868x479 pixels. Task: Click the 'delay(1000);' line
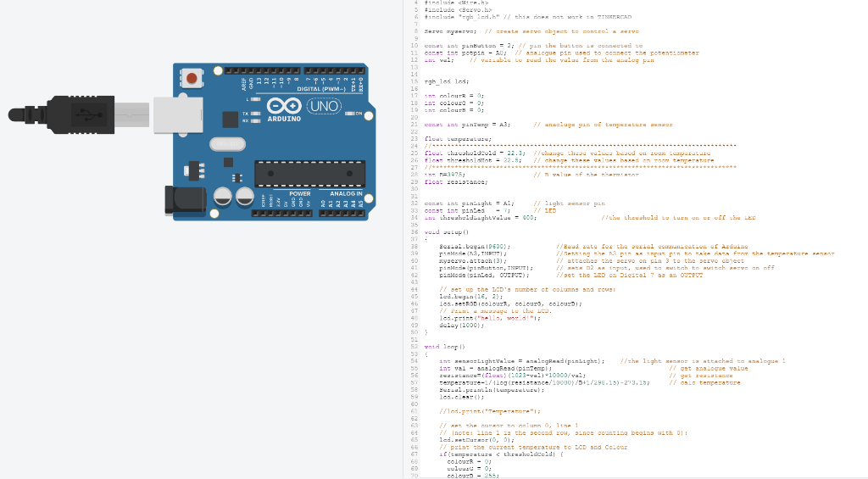461,325
